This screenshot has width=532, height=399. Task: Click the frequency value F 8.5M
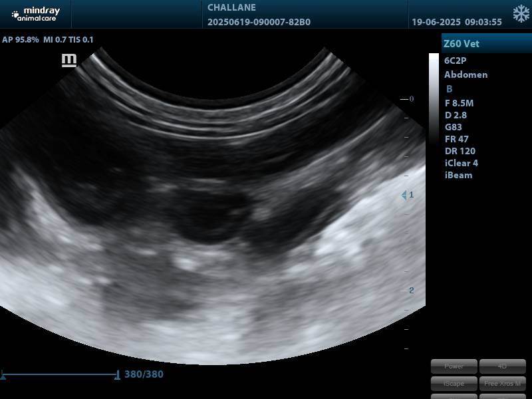459,103
